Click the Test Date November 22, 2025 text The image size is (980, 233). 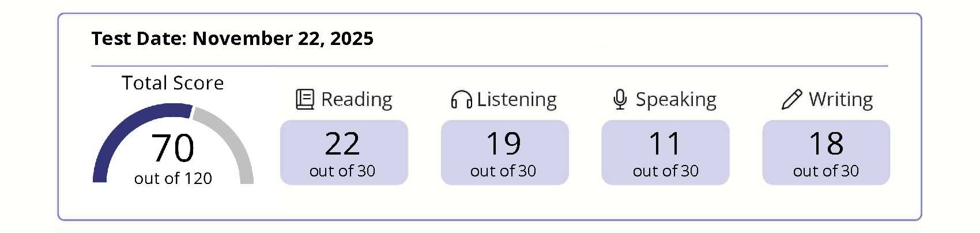(x=232, y=39)
